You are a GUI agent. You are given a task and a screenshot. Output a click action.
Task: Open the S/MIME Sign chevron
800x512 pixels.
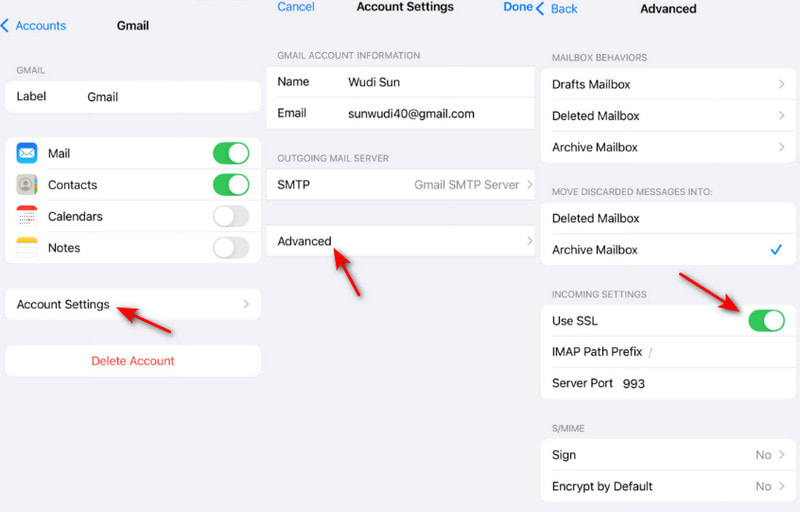click(x=782, y=454)
